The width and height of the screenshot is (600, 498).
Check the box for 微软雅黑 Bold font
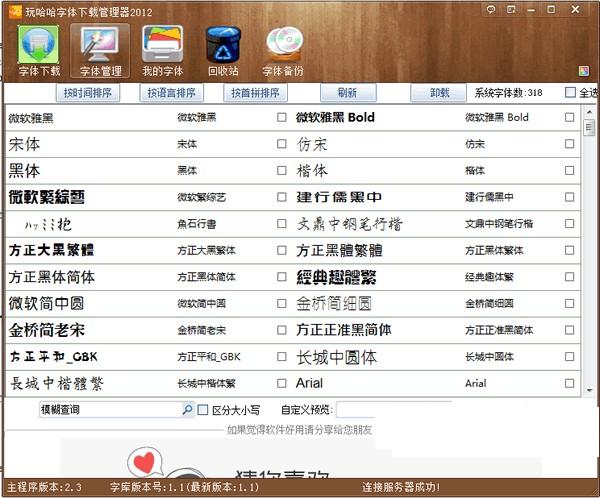click(569, 117)
